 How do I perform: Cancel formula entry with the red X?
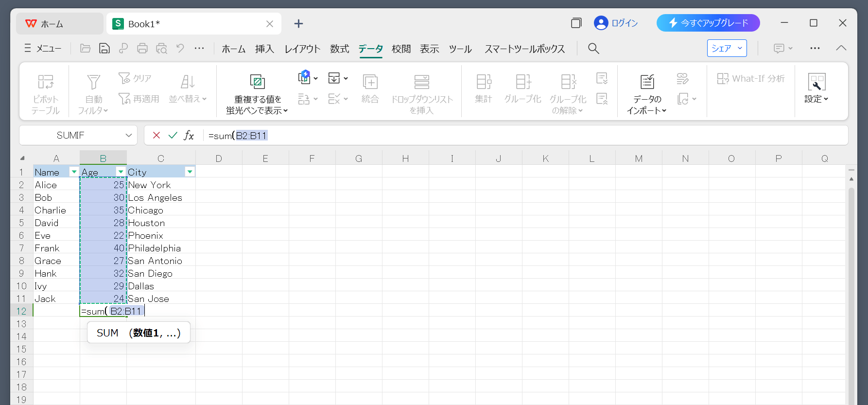click(x=156, y=135)
